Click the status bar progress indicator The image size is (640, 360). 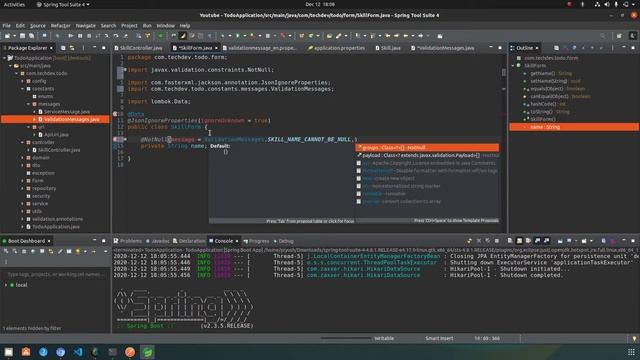[x=345, y=338]
